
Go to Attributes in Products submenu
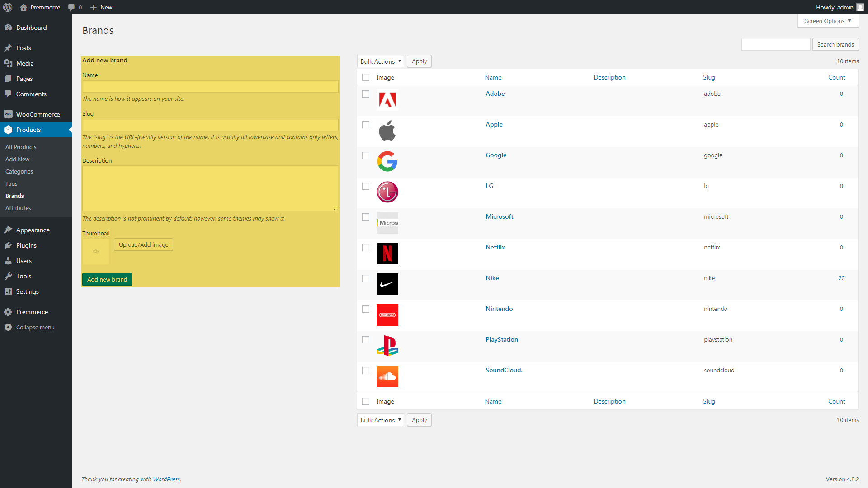[18, 208]
